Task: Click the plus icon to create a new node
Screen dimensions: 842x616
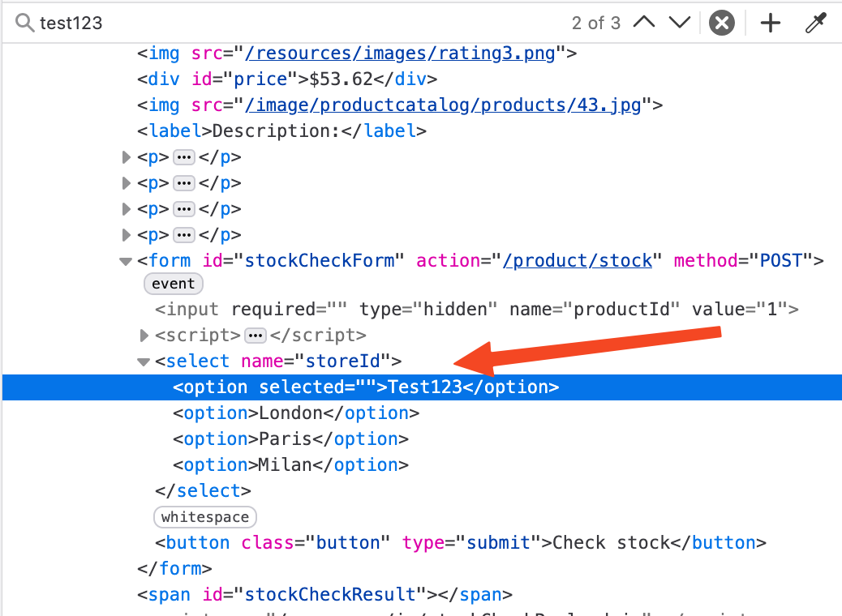Action: click(x=770, y=23)
